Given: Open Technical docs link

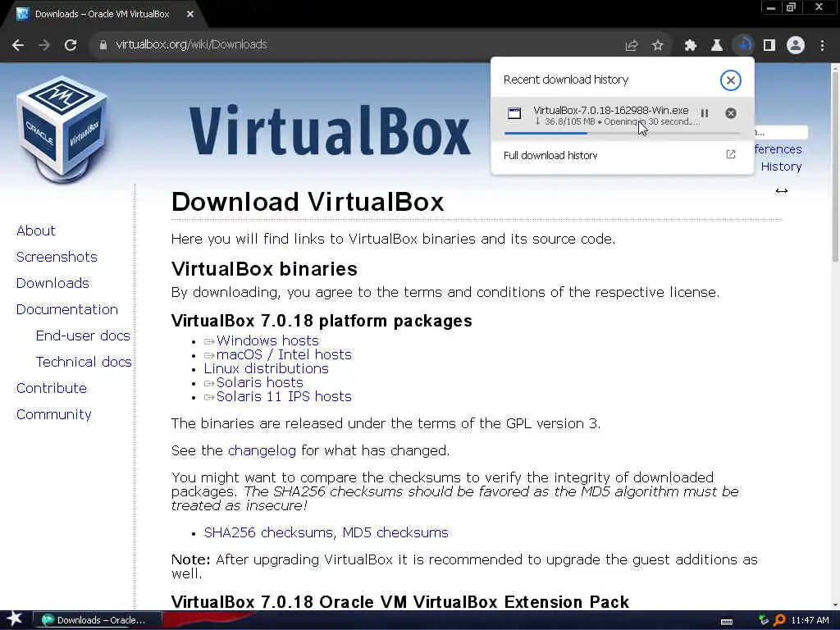Looking at the screenshot, I should 84,362.
